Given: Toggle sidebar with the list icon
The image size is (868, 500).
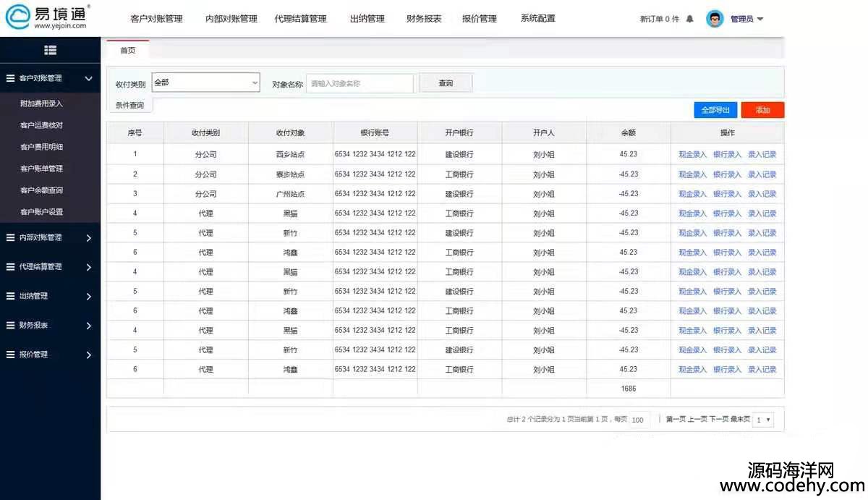Looking at the screenshot, I should click(50, 50).
